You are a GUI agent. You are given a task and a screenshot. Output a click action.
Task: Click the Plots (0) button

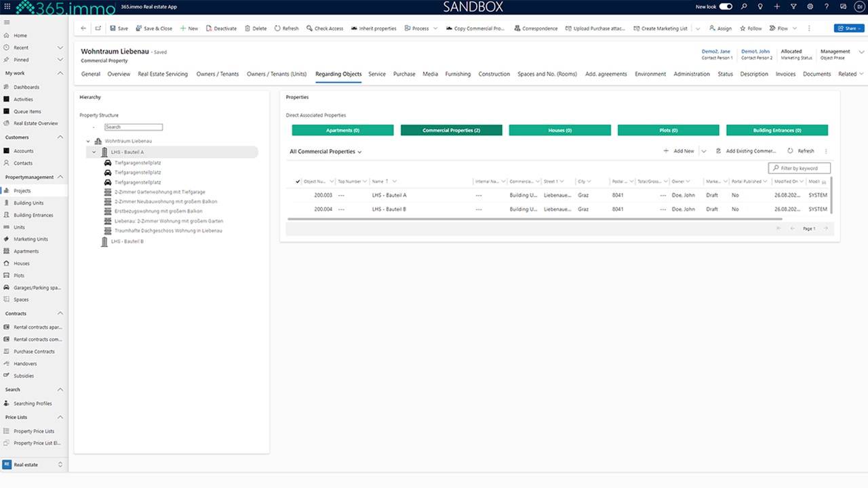(x=668, y=130)
